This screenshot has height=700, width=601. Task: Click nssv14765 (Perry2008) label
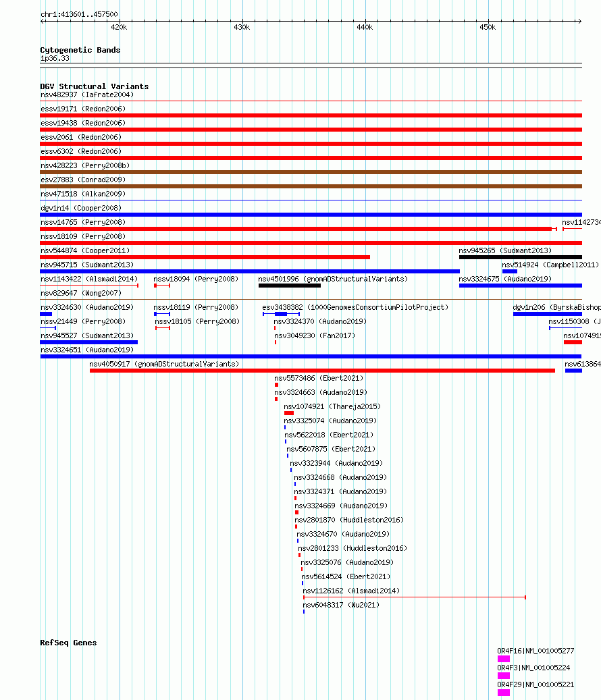coord(83,222)
